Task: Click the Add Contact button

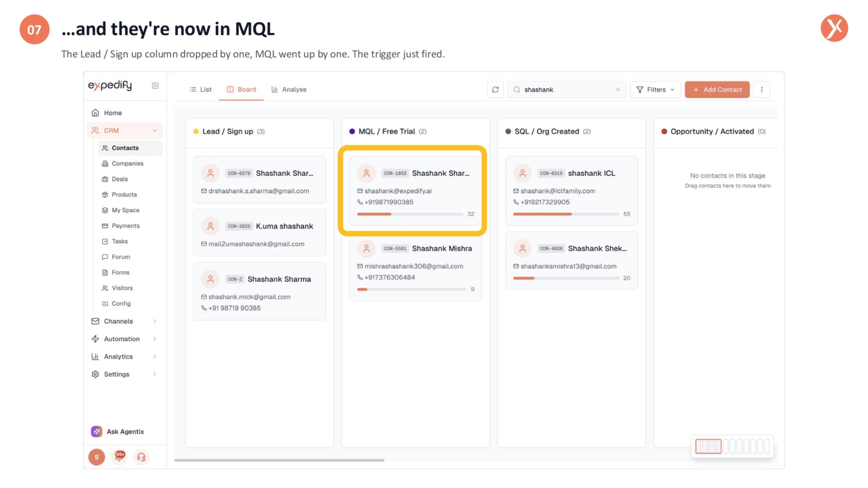Action: point(717,89)
